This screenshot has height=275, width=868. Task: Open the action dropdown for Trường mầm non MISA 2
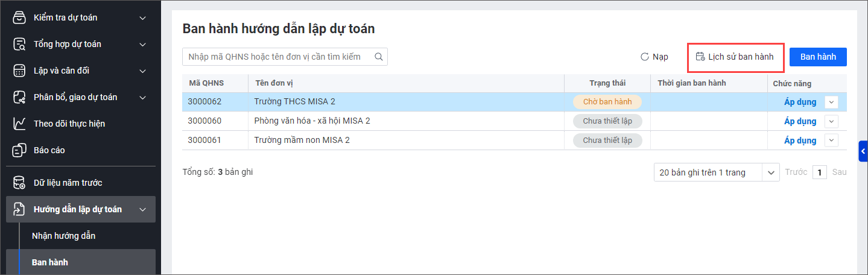tap(831, 141)
